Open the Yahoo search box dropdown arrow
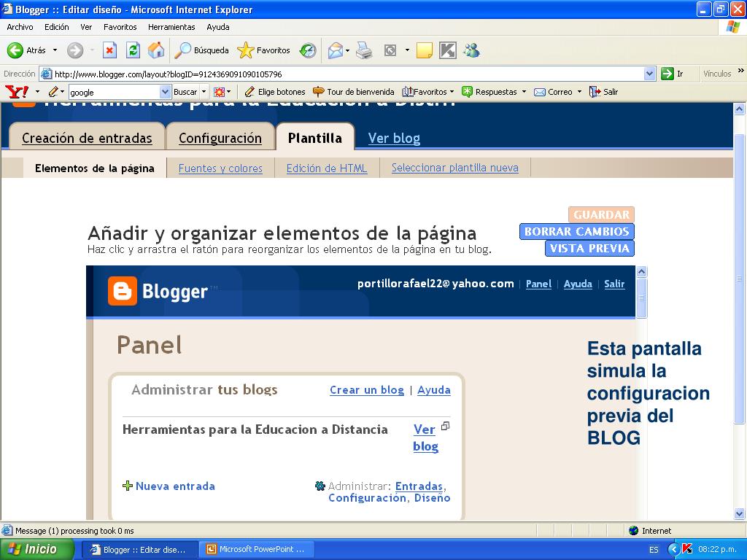Image resolution: width=747 pixels, height=560 pixels. point(165,92)
